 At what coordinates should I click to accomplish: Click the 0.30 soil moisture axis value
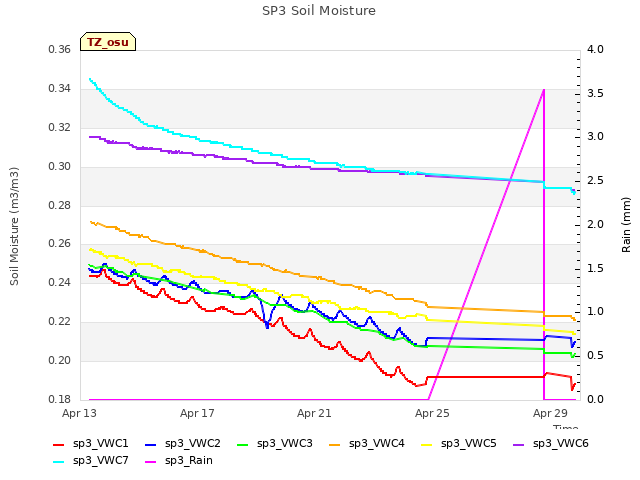[60, 167]
